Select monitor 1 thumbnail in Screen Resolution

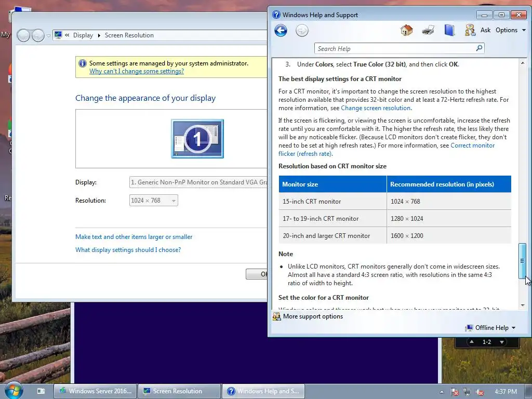coord(197,138)
